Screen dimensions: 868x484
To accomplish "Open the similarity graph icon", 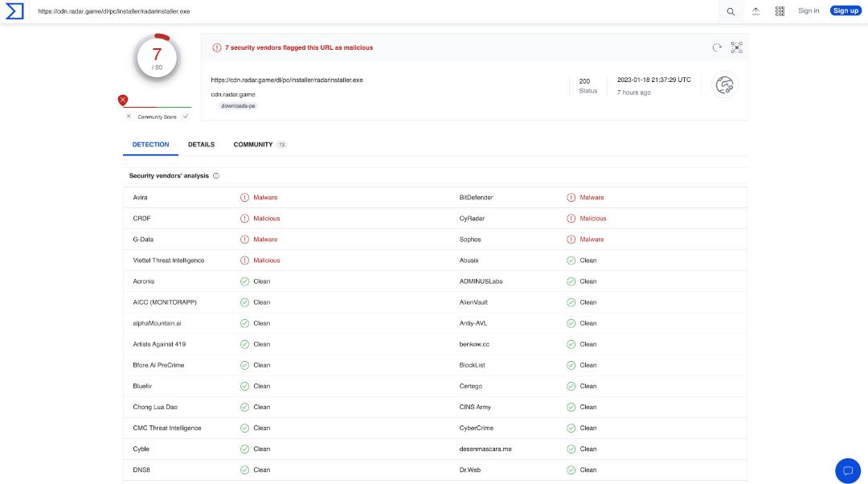I will pyautogui.click(x=736, y=47).
